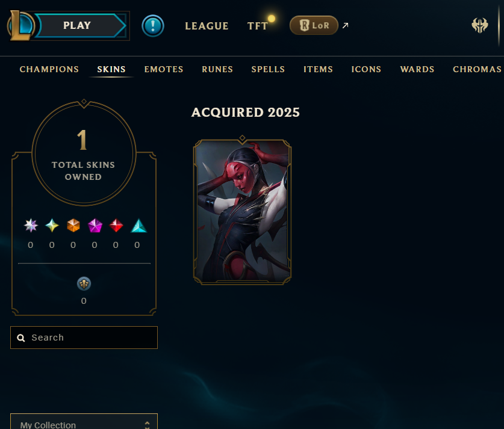The height and width of the screenshot is (429, 504).
Task: Switch to the Emotes tab
Action: click(164, 69)
